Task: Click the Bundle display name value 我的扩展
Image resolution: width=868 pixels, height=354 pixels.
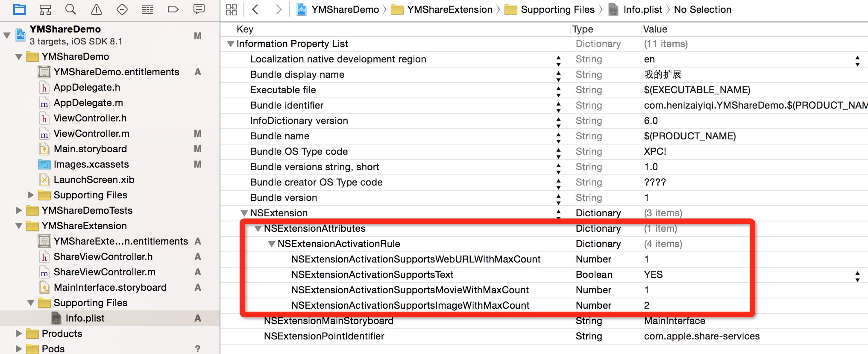Action: 663,75
